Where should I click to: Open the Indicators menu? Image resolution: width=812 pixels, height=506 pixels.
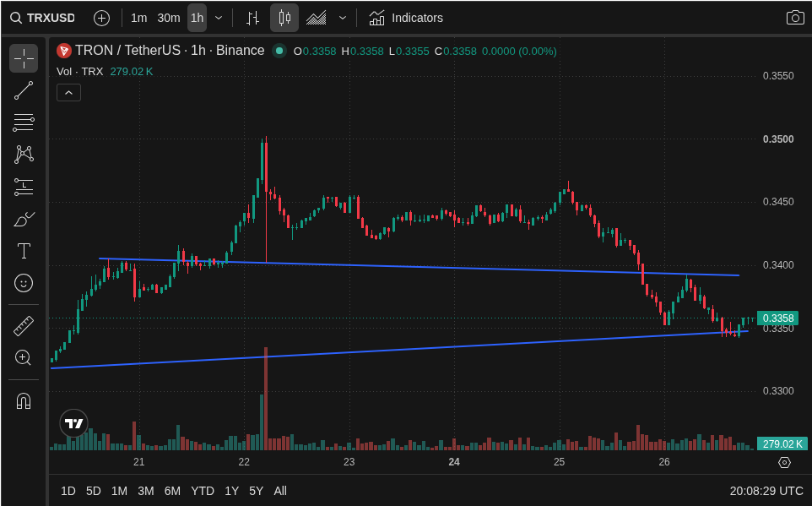pos(406,18)
